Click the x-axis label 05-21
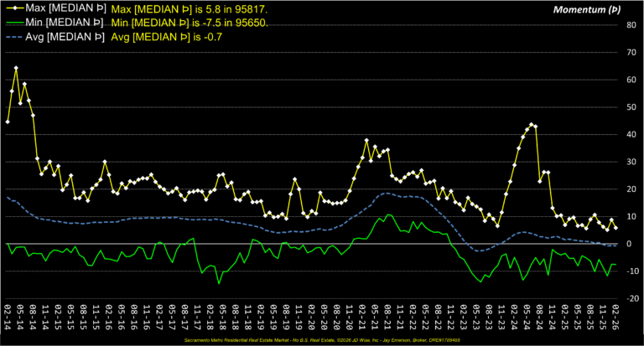 (x=375, y=318)
